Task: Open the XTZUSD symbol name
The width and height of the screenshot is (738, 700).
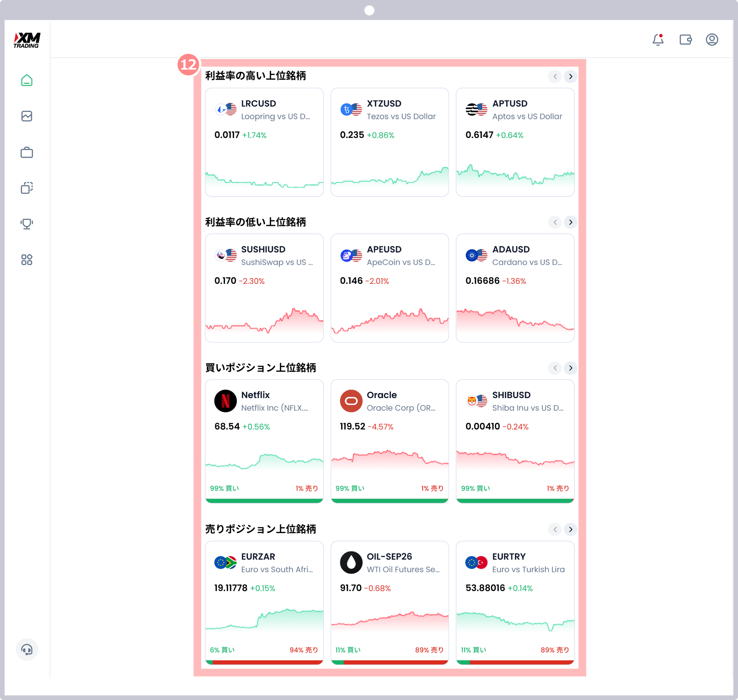Action: tap(384, 103)
